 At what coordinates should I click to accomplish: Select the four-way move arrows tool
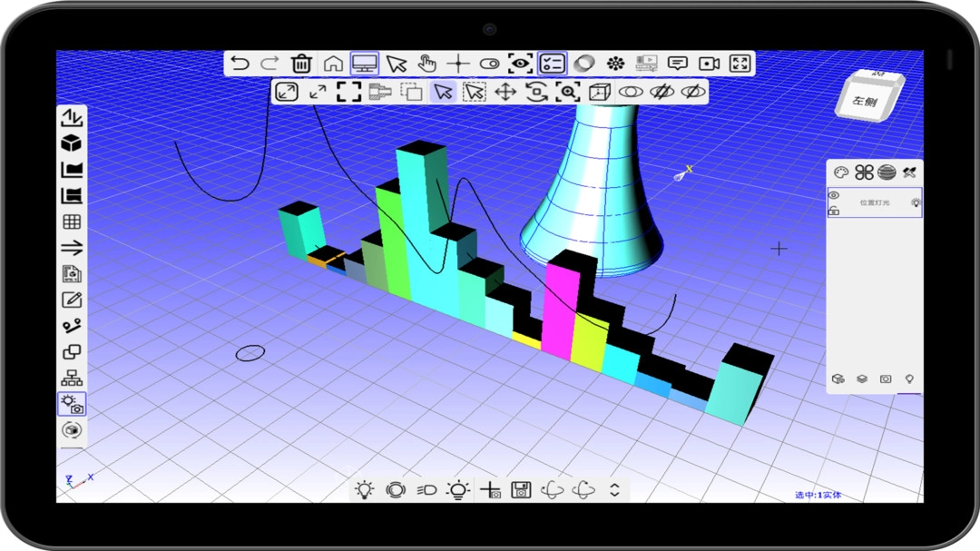coord(505,92)
